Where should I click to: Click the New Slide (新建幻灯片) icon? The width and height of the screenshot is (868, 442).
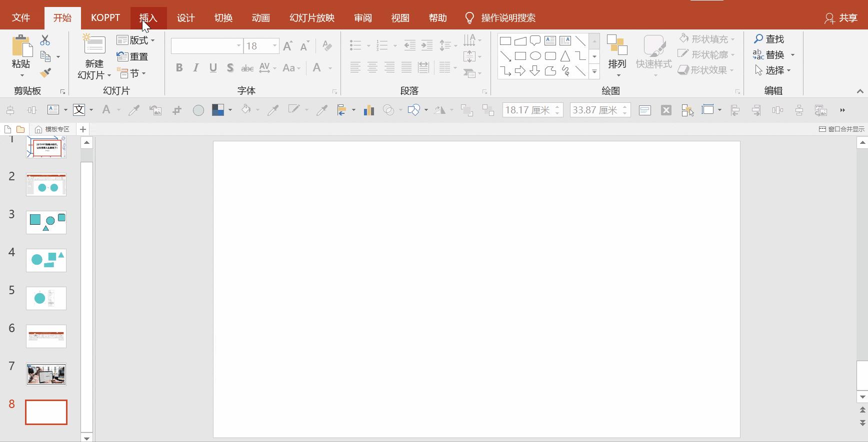point(94,45)
